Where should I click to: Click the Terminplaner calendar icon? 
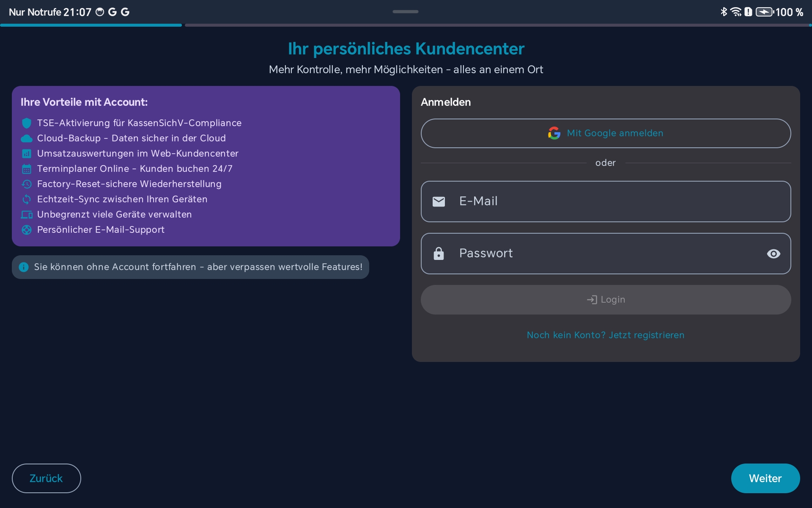click(26, 168)
